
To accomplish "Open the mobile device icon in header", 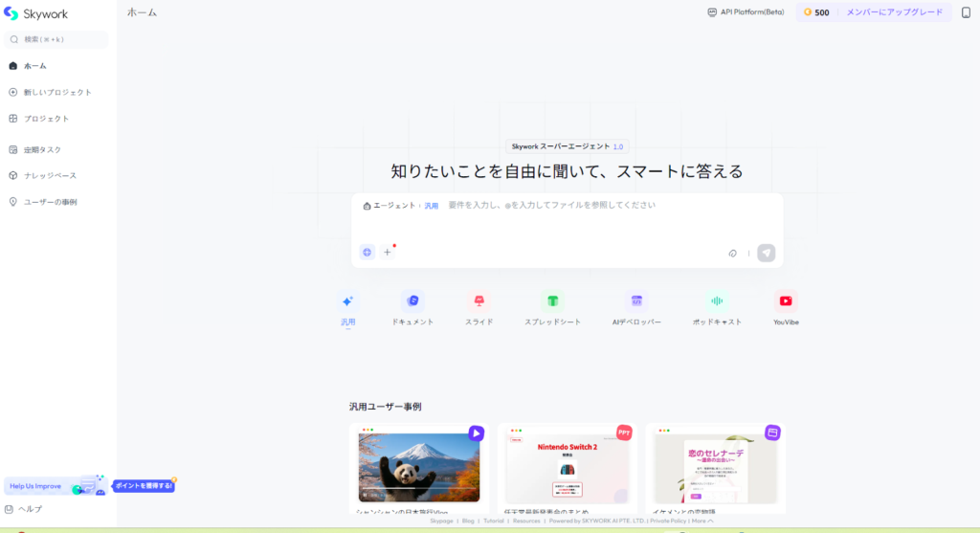I will click(965, 12).
